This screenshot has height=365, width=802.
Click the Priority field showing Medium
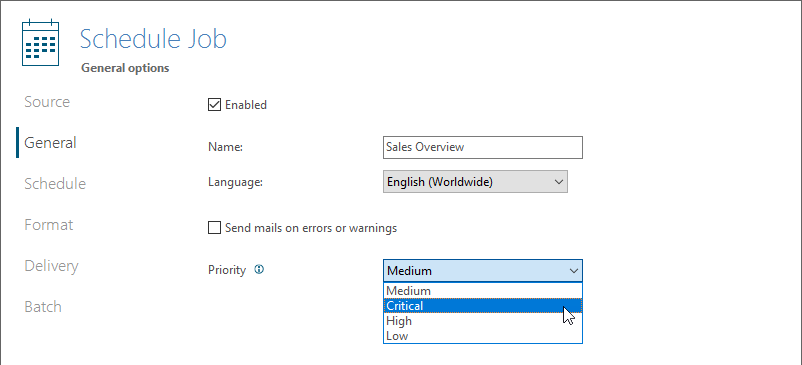point(482,270)
